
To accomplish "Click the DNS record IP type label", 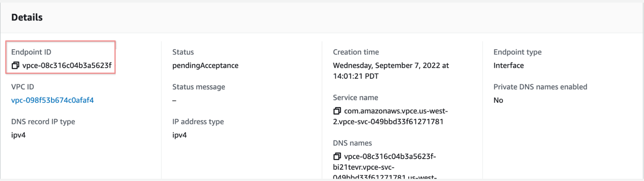I will coord(43,122).
